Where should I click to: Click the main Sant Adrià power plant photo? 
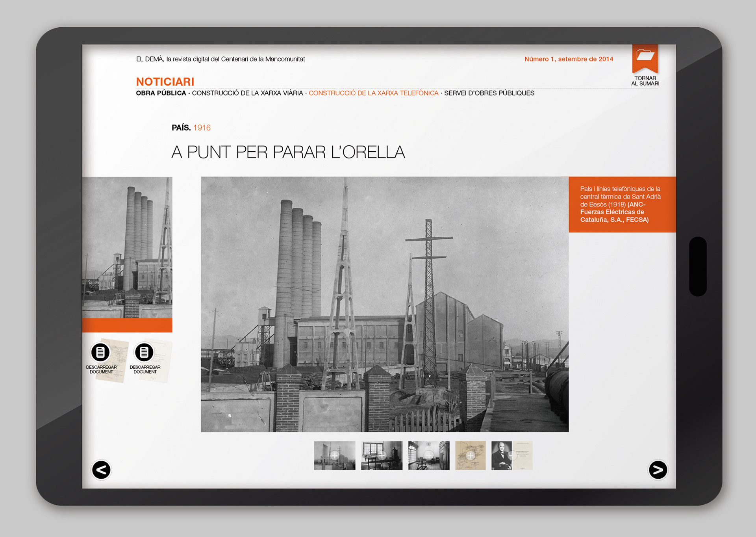pyautogui.click(x=384, y=304)
